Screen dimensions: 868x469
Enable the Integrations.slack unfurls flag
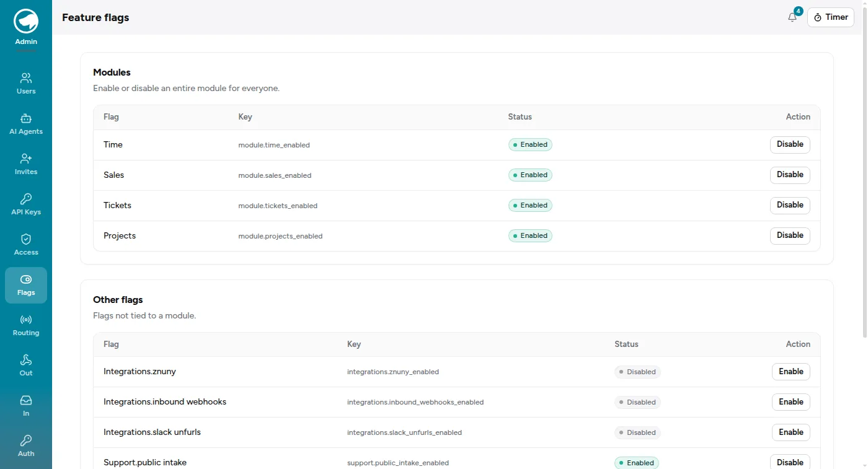pos(791,432)
